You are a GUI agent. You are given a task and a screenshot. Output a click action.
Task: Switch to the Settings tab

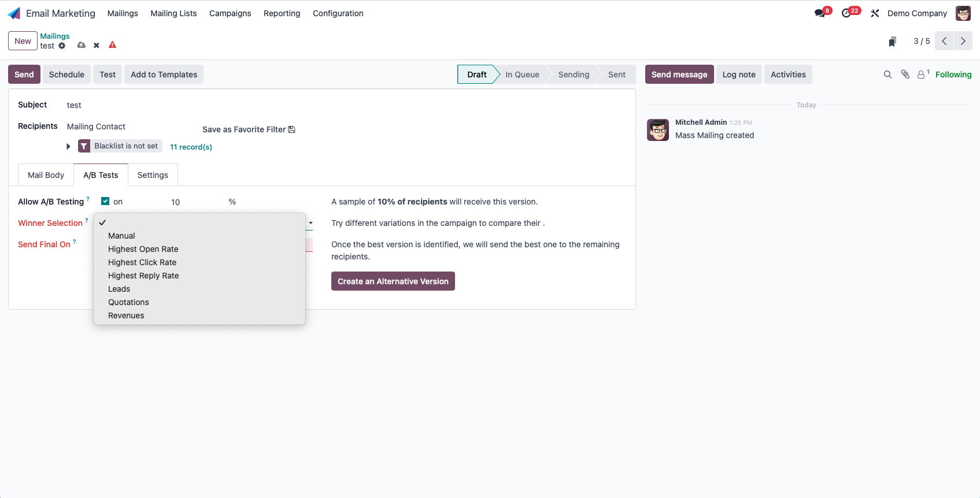tap(153, 175)
